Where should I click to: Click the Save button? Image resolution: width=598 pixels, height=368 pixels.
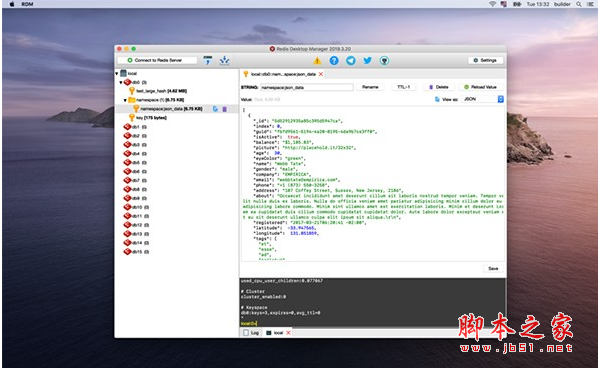(x=493, y=268)
